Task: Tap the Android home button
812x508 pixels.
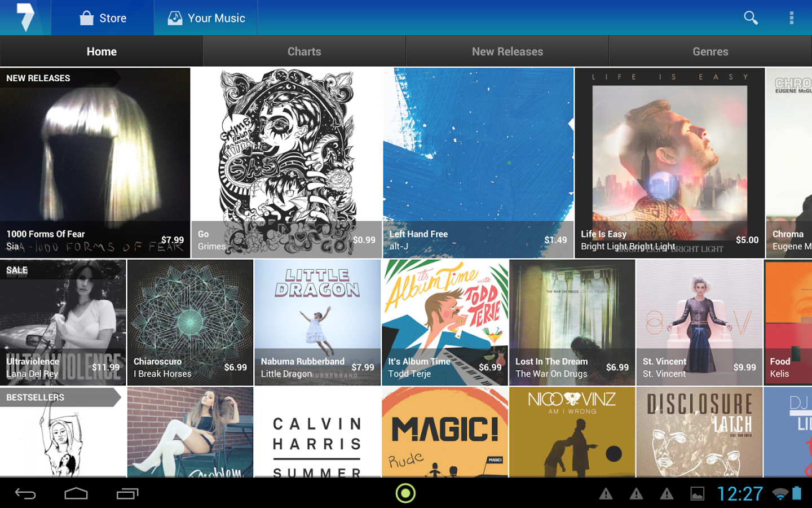Action: click(76, 494)
